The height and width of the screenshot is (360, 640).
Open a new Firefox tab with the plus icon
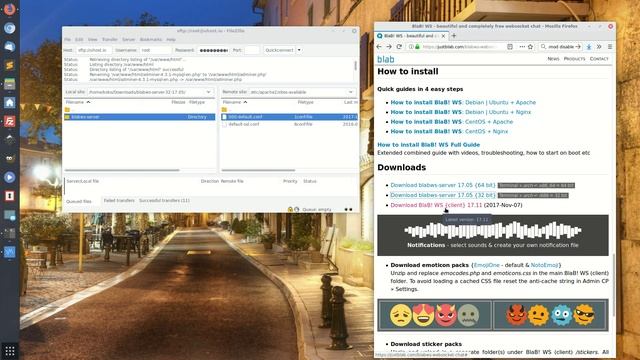(x=454, y=36)
